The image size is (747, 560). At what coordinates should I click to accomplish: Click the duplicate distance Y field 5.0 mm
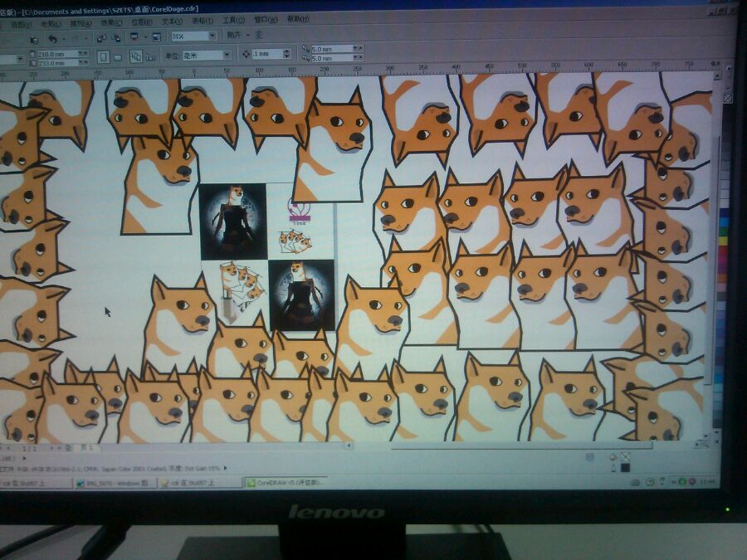coord(332,58)
